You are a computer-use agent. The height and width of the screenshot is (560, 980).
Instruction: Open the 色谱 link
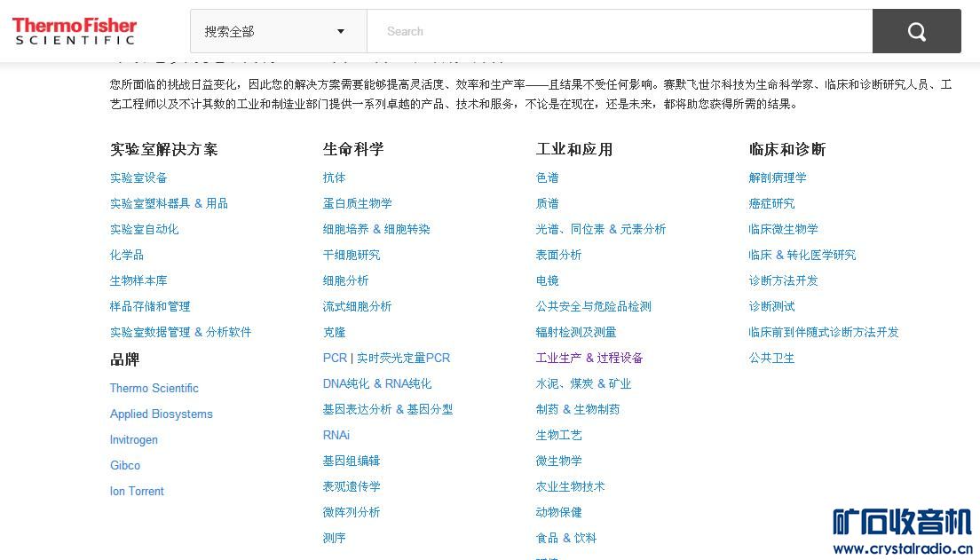[548, 178]
